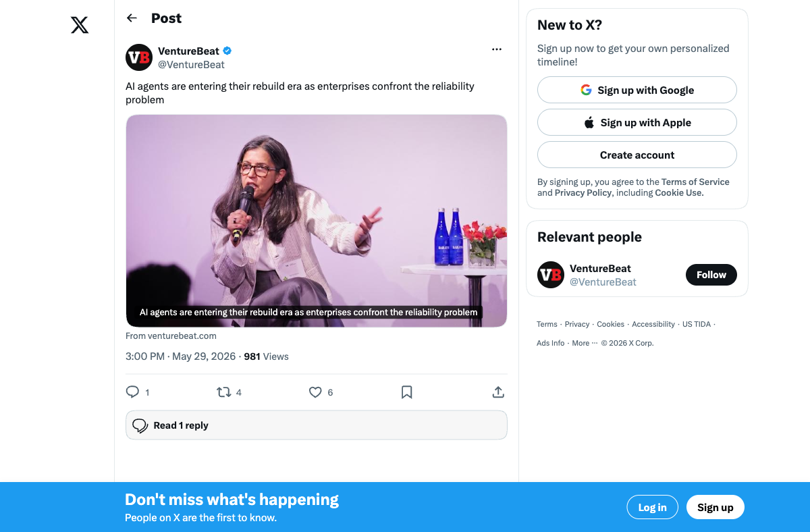Click the reply speech bubble icon
Viewport: 810px width, 532px height.
click(x=133, y=392)
